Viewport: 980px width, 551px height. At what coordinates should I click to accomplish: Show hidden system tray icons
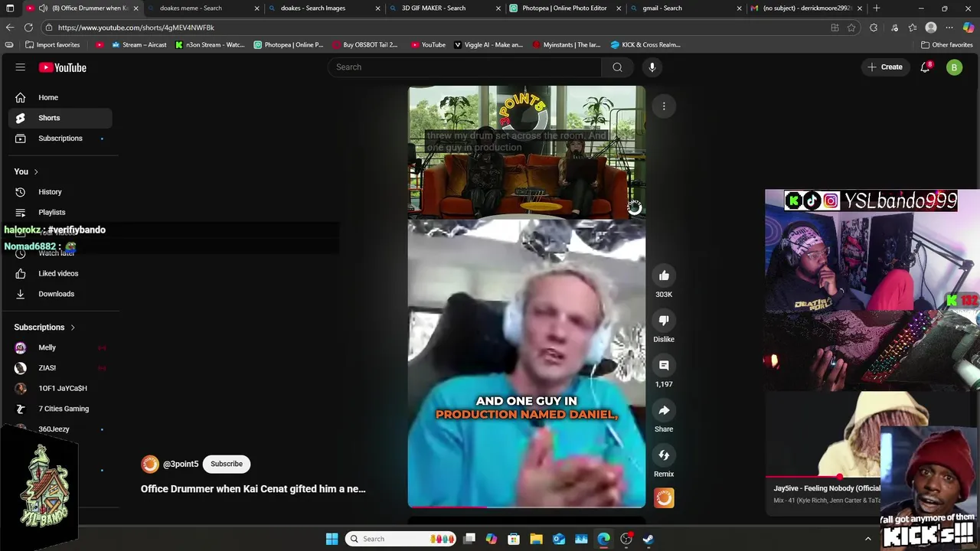pos(867,539)
